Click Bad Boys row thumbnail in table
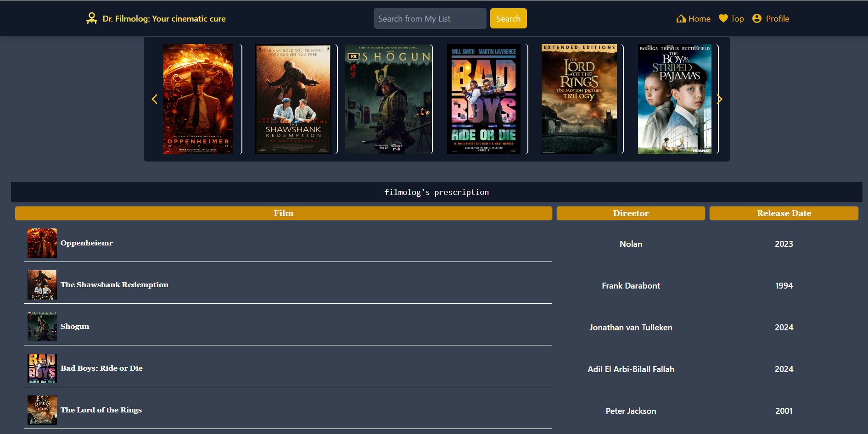The width and height of the screenshot is (868, 434). coord(42,368)
